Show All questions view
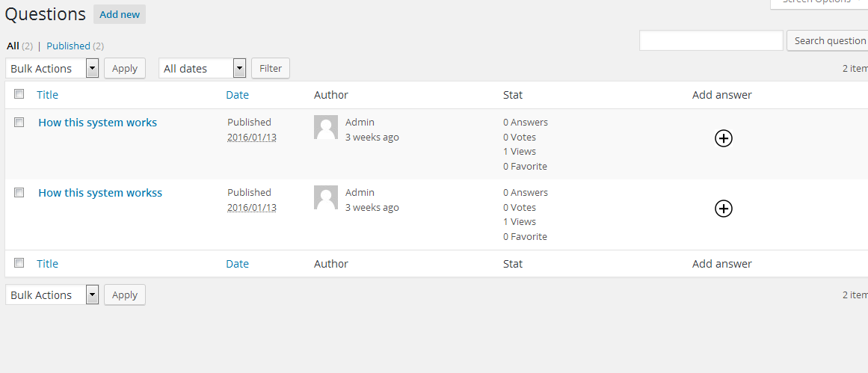The image size is (868, 373). (13, 46)
